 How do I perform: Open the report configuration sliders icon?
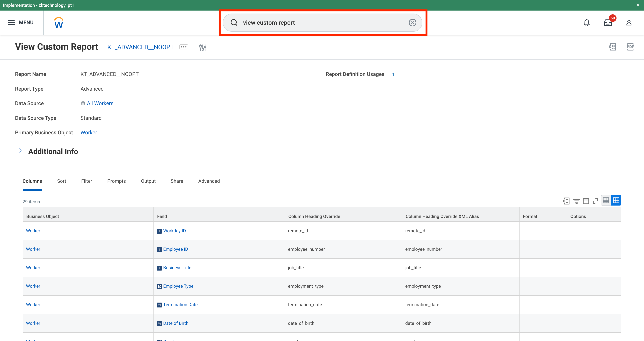pos(202,47)
